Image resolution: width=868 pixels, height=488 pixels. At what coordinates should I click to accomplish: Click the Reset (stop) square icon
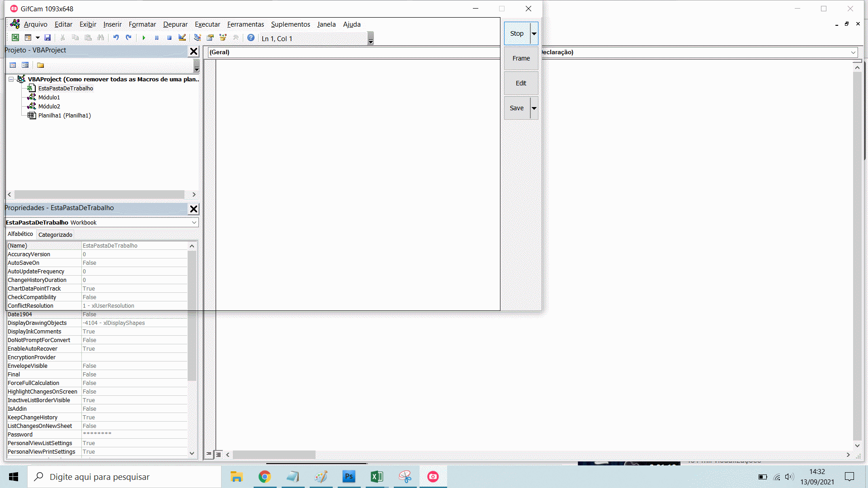point(169,38)
